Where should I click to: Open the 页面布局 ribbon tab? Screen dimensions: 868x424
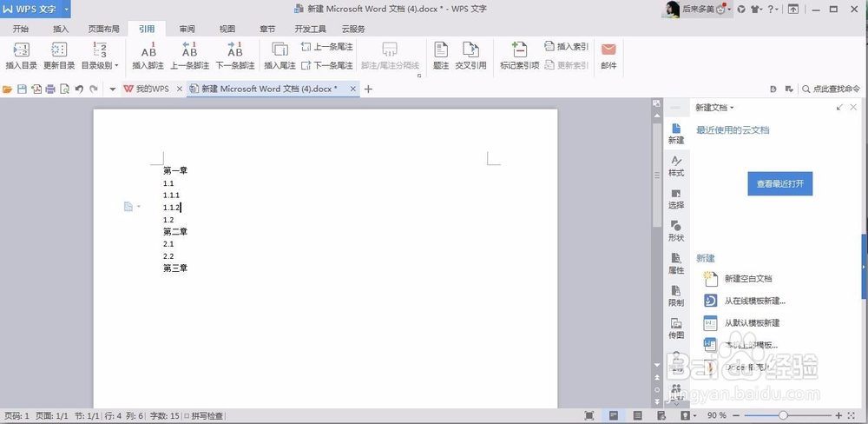(x=103, y=29)
